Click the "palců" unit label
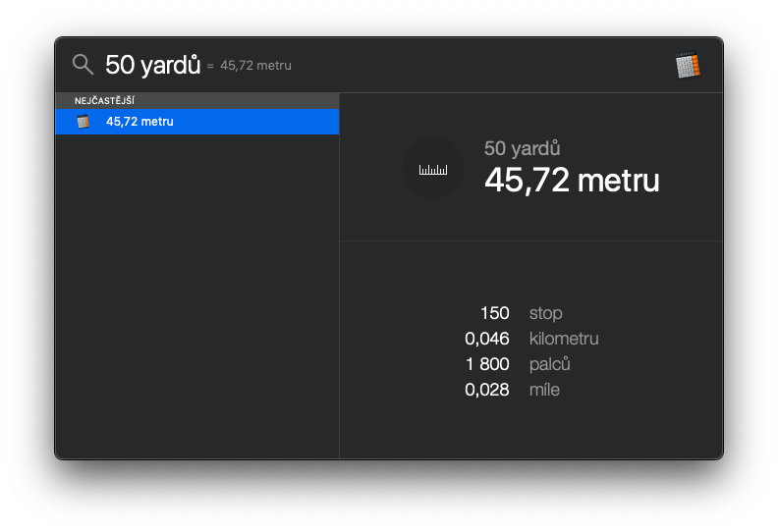The image size is (778, 532). pyautogui.click(x=549, y=364)
